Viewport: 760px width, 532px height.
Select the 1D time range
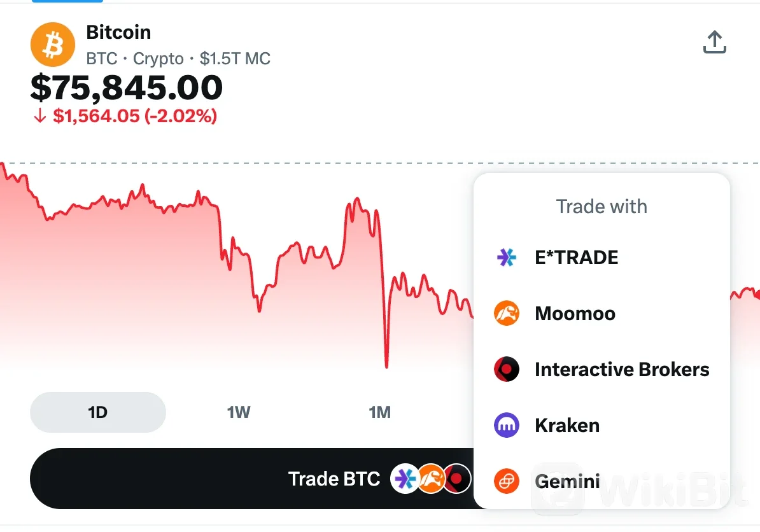tap(98, 412)
